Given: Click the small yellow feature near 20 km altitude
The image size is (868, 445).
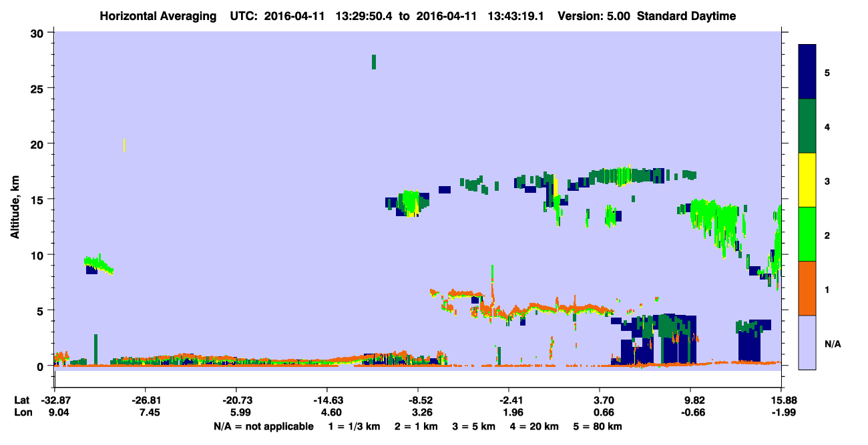Looking at the screenshot, I should pyautogui.click(x=124, y=145).
